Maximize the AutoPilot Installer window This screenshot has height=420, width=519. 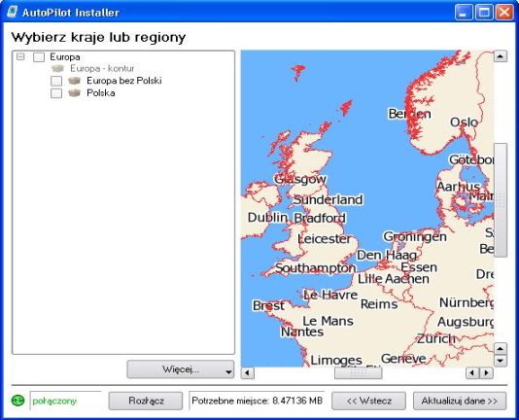(x=484, y=13)
